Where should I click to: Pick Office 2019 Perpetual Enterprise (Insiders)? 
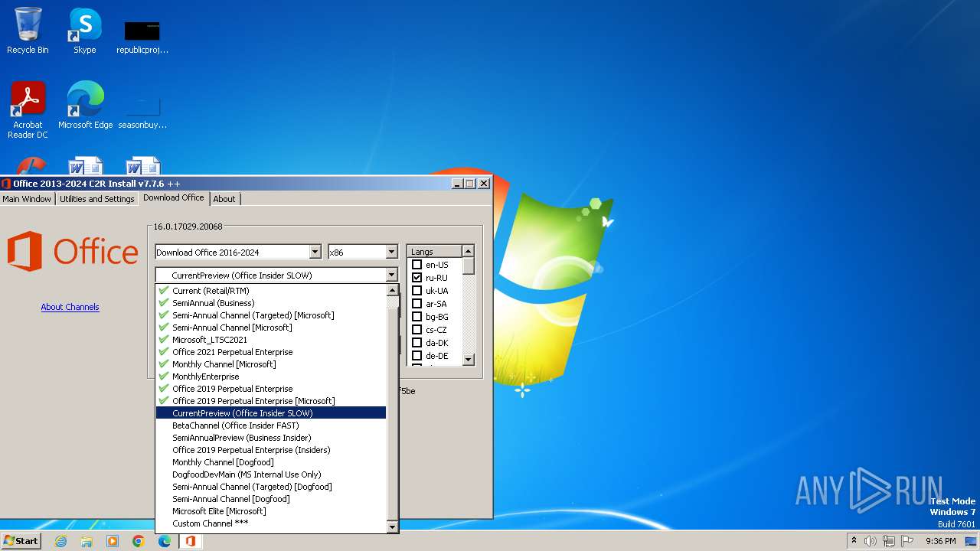coord(271,450)
